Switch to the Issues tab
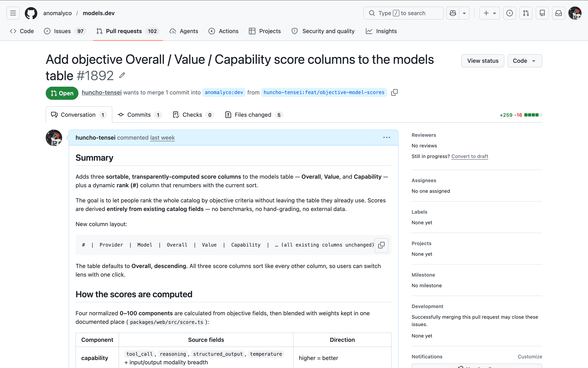 tap(65, 31)
